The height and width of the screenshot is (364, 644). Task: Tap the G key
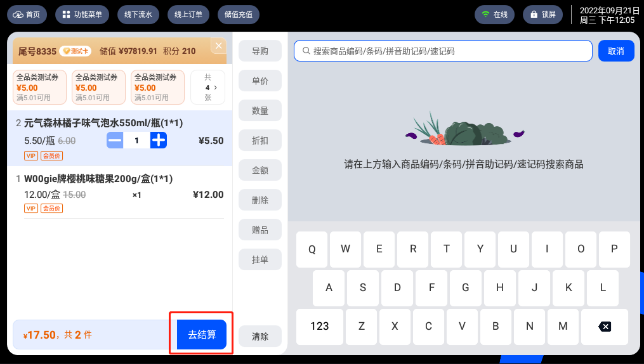[x=465, y=288]
